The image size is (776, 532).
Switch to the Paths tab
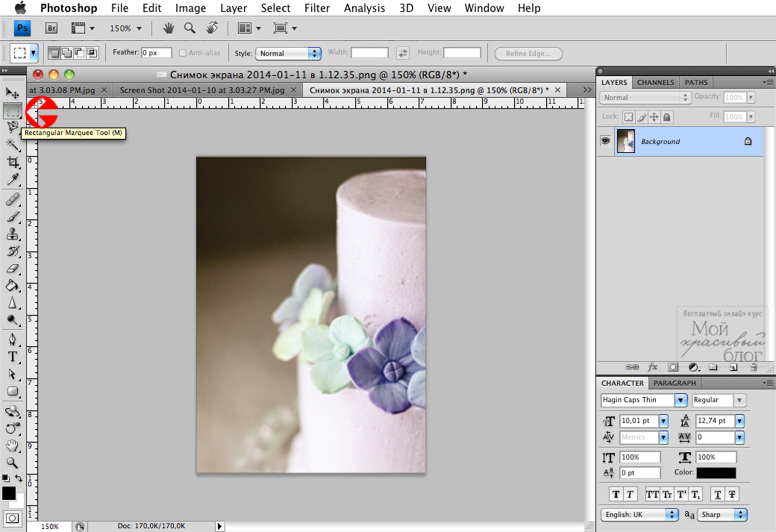(x=696, y=82)
